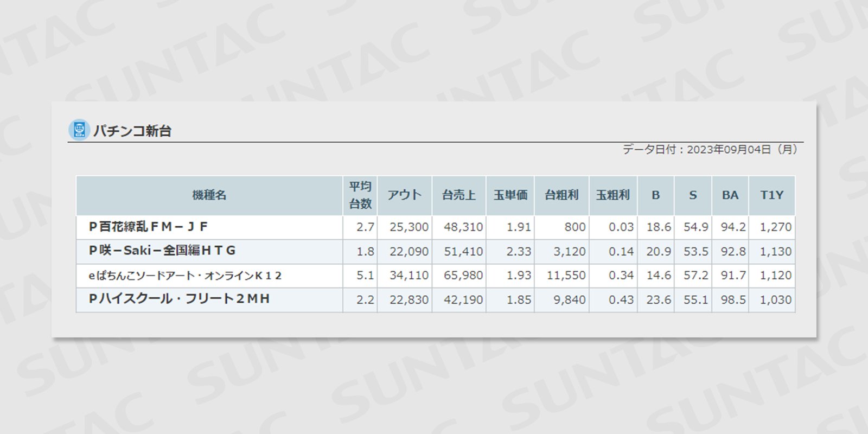The image size is (868, 434).
Task: Click the S value 57.2
Action: click(696, 276)
